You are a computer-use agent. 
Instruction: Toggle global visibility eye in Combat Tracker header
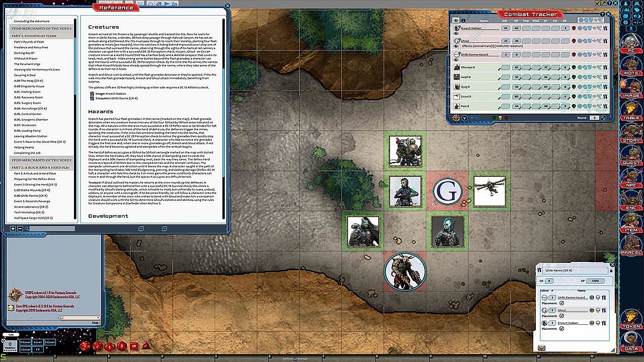[456, 21]
